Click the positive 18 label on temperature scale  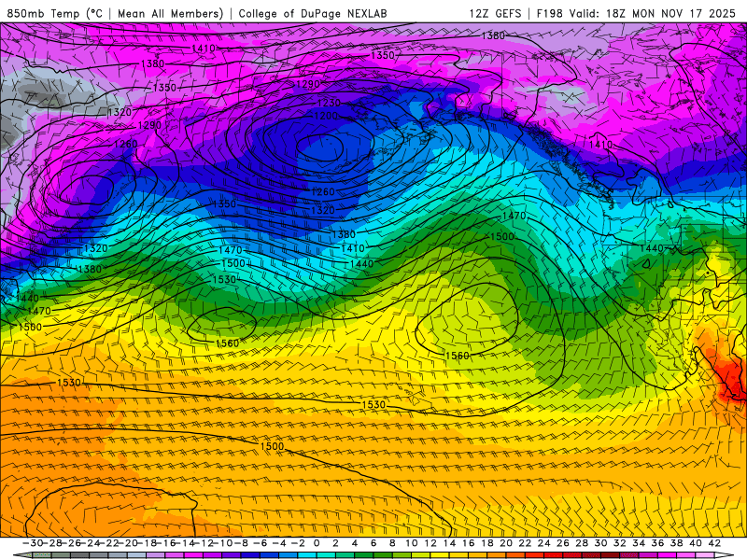[486, 543]
